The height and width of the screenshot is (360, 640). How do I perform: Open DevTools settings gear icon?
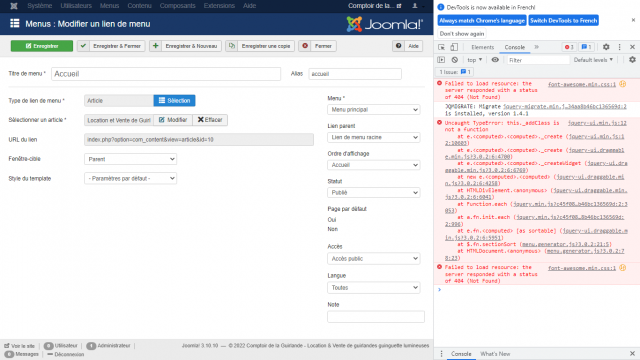pos(606,47)
